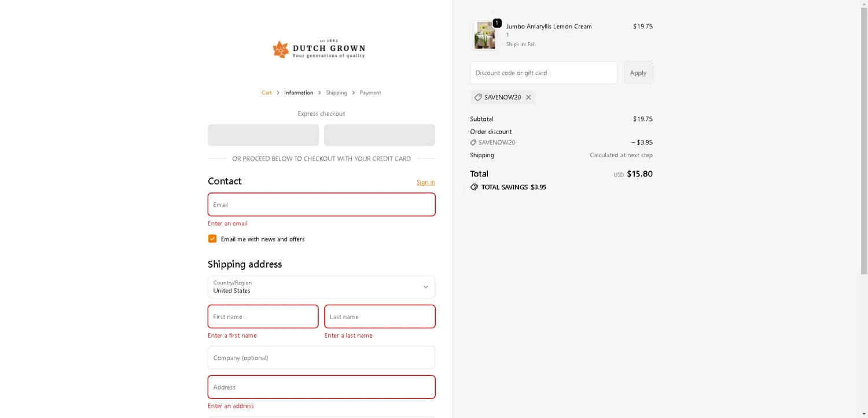Screen dimensions: 868x418
Task: Click the quantity badge on the product thumbnail
Action: click(497, 23)
